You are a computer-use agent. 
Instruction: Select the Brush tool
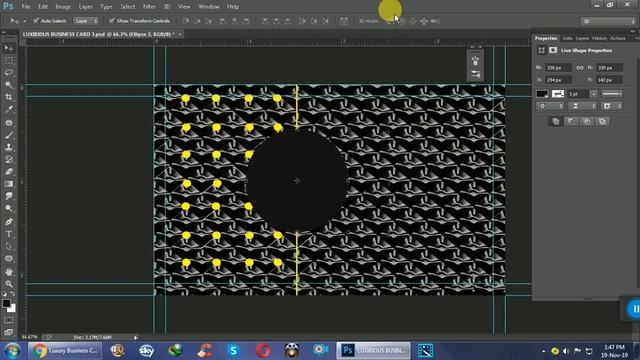point(9,135)
